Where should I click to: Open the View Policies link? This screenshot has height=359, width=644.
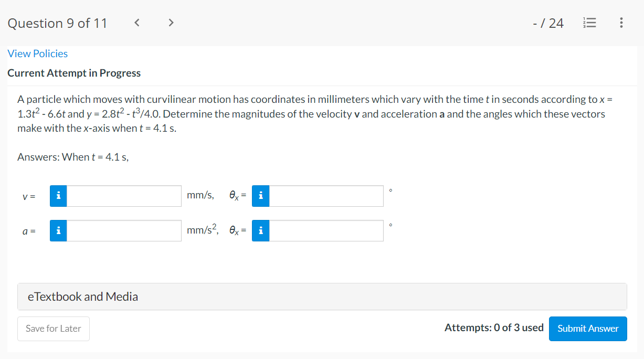[38, 54]
